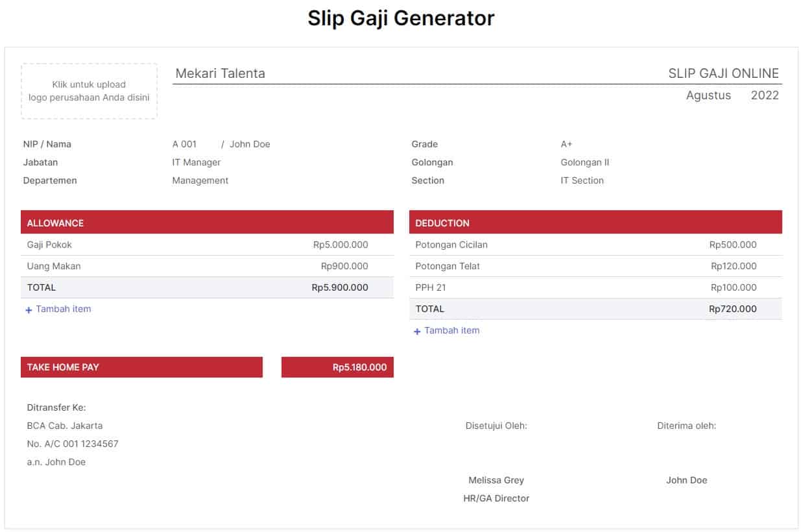This screenshot has height=532, width=803.
Task: Click the Gaji Pokok item name
Action: 49,245
